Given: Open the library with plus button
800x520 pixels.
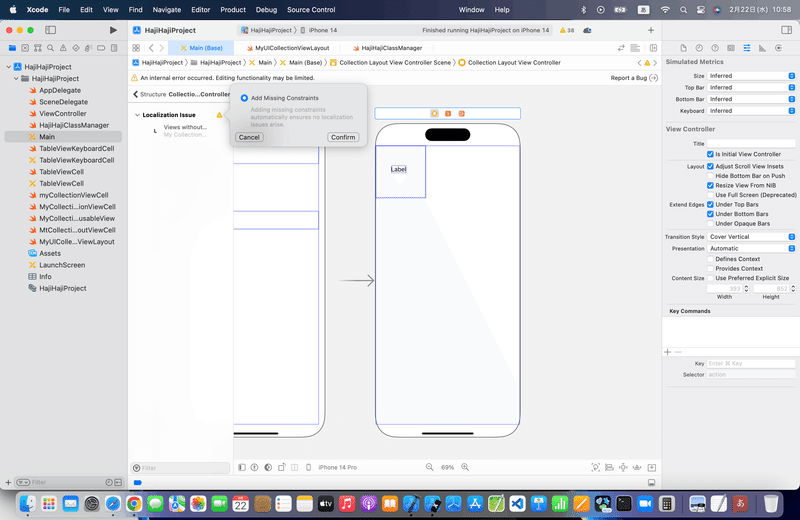Looking at the screenshot, I should [651, 30].
